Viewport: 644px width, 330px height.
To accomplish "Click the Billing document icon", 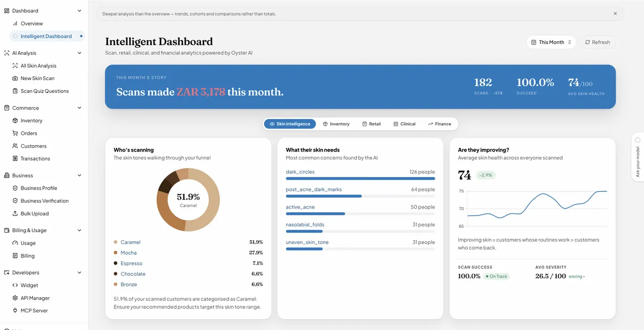I will click(15, 256).
